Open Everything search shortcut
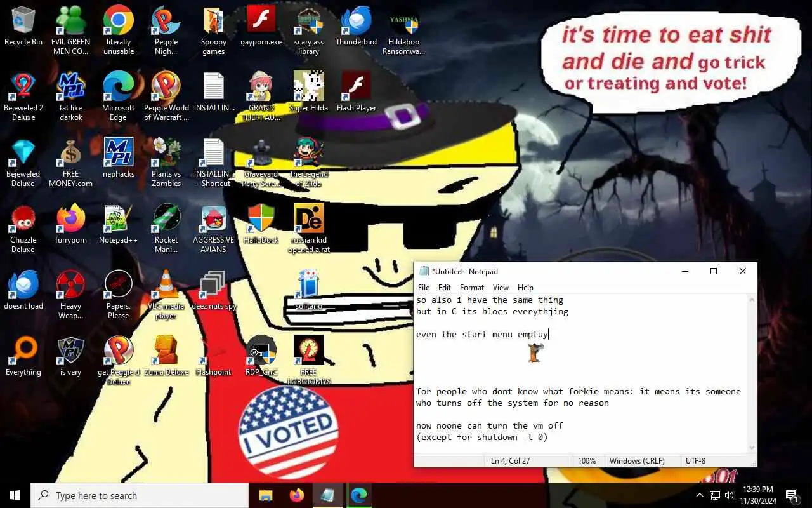Viewport: 812px width, 508px height. 23,357
